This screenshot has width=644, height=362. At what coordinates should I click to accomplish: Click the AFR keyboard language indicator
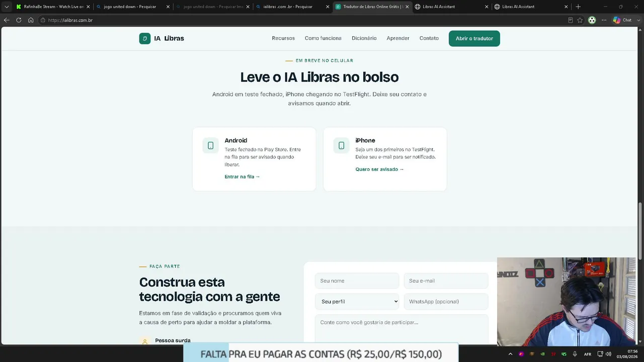coord(587,354)
